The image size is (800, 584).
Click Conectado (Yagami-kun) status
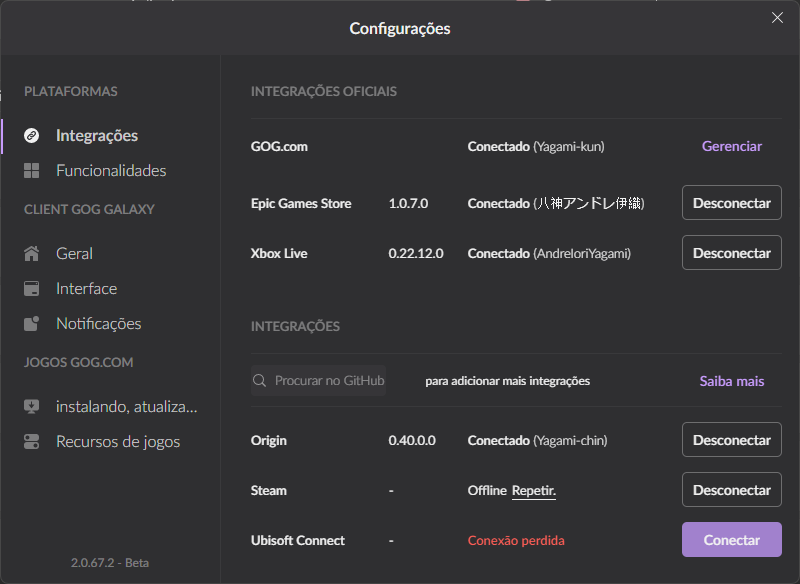pos(536,147)
